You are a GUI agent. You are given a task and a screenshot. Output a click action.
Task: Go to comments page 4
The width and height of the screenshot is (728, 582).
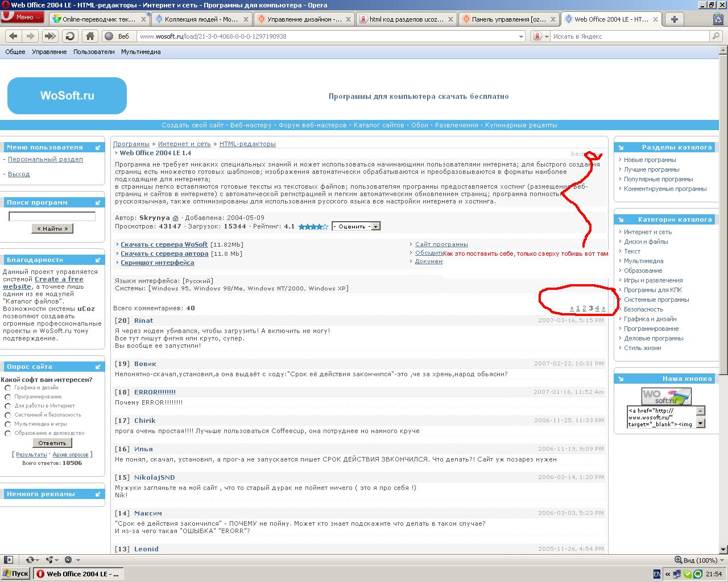point(597,308)
